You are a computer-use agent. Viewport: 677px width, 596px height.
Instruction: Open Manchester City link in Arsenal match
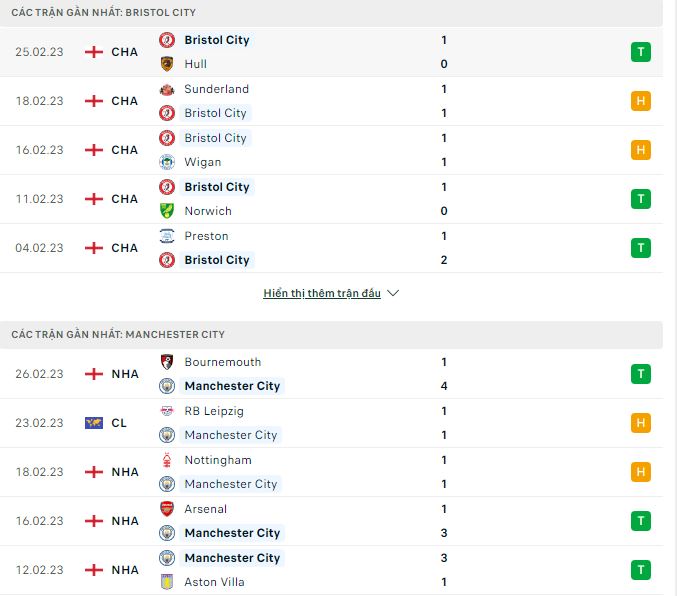232,533
